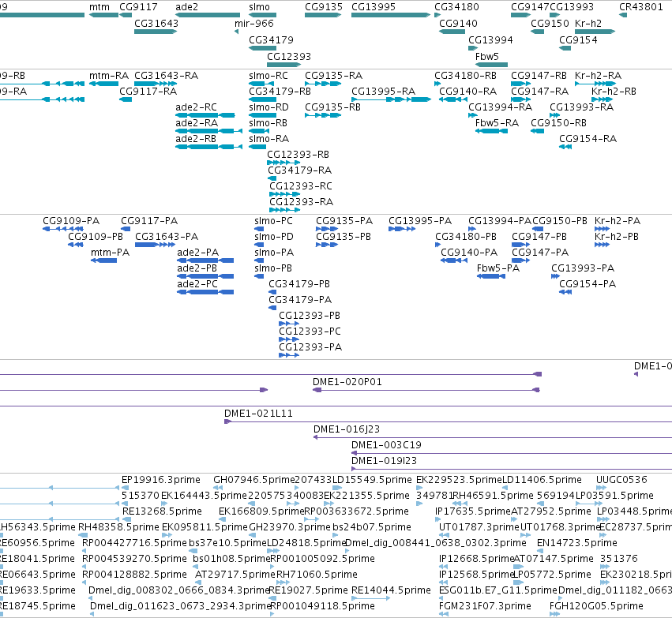This screenshot has width=672, height=618.
Task: Select EST RH48358.5prime
Action: coord(83,535)
